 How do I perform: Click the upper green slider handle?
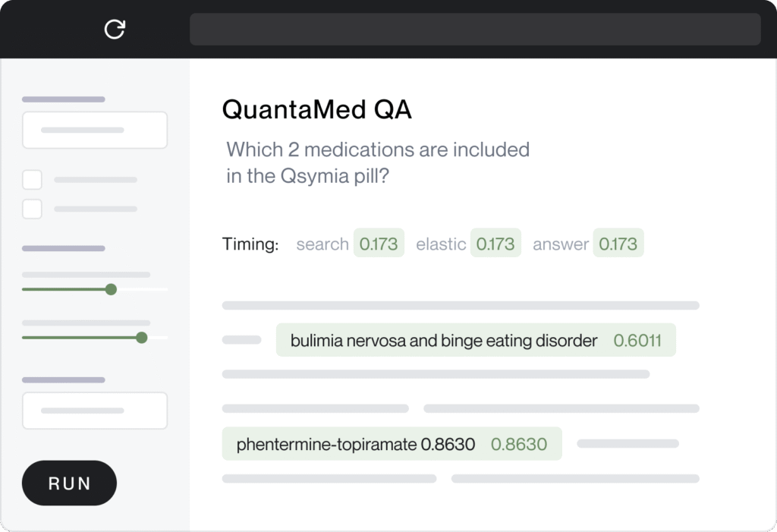[111, 289]
